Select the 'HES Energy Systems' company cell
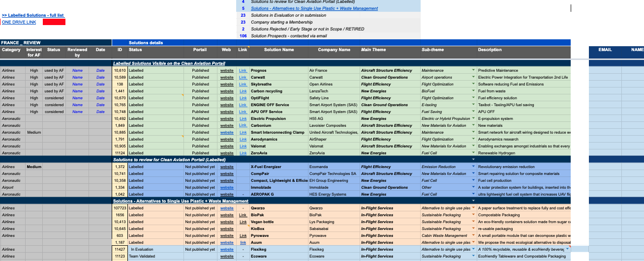This screenshot has height=261, width=644. click(x=334, y=194)
